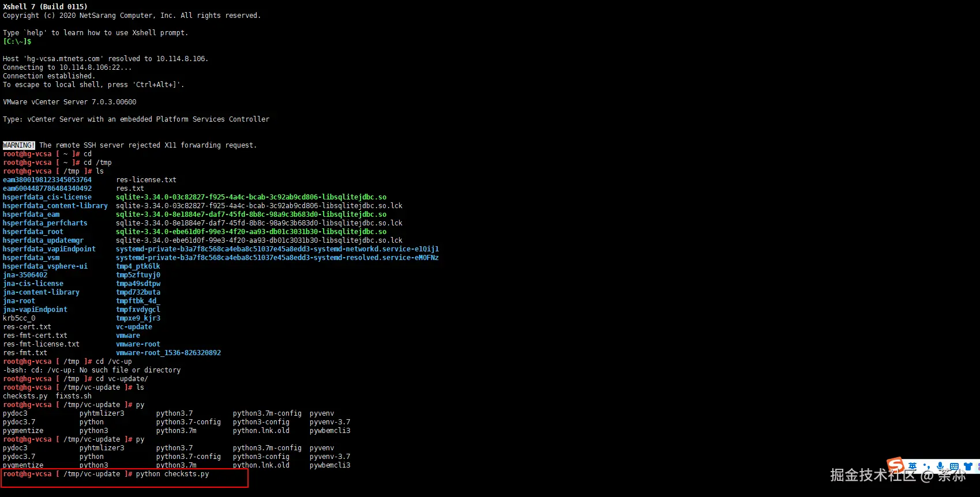This screenshot has width=980, height=497.
Task: Select the 'jna-3506402' directory name
Action: pyautogui.click(x=25, y=275)
